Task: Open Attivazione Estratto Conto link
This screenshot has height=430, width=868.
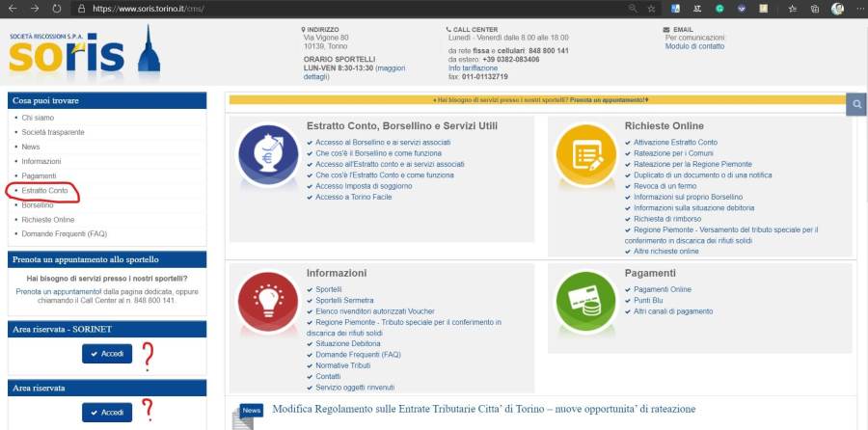Action: click(x=675, y=143)
